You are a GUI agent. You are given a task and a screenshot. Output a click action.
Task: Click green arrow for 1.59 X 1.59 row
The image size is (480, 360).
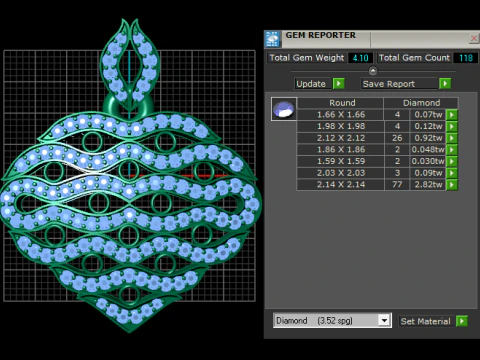pos(452,161)
